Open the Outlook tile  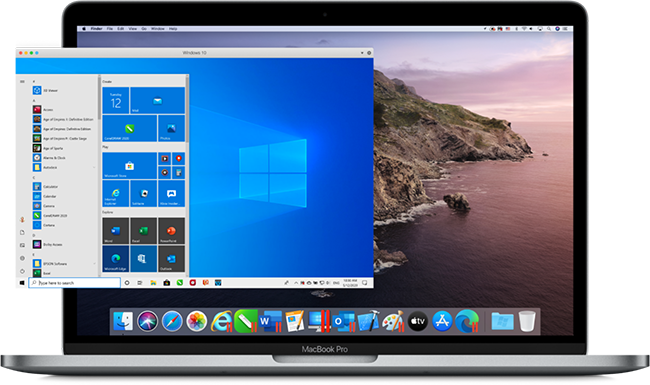coord(172,259)
